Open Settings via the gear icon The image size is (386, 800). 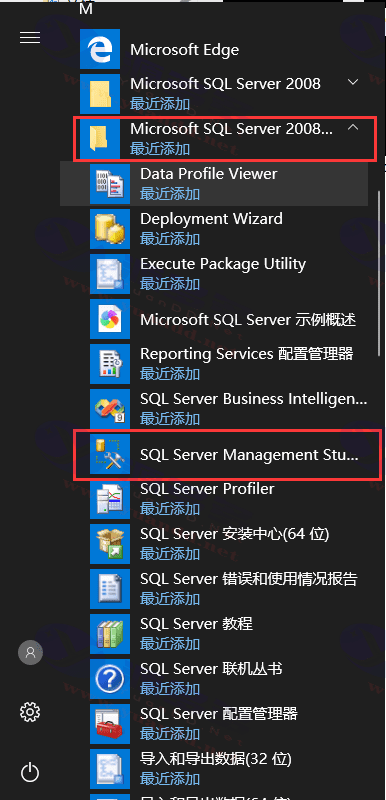(30, 712)
